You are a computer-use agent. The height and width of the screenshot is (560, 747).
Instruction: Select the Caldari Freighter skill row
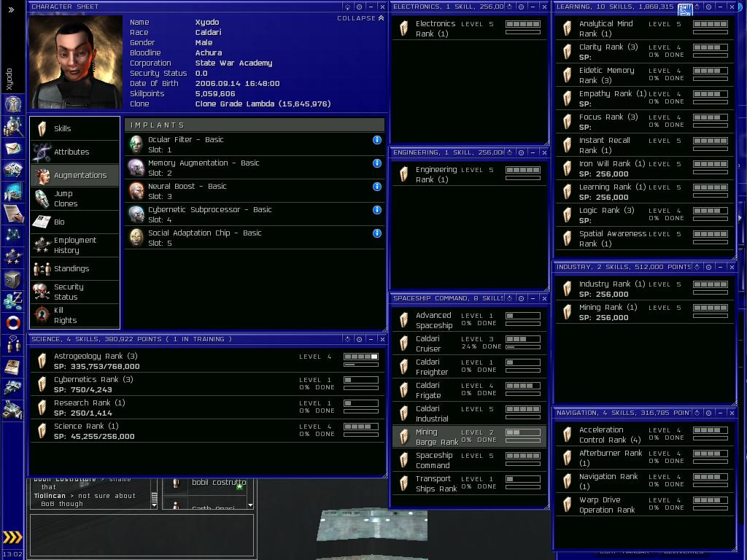click(x=469, y=367)
